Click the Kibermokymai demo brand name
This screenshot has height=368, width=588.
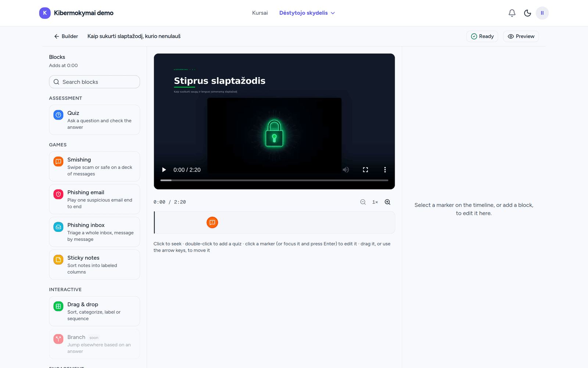84,13
